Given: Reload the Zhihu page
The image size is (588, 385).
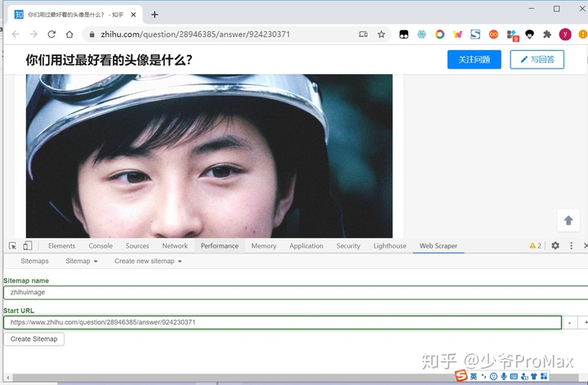Looking at the screenshot, I should [51, 34].
